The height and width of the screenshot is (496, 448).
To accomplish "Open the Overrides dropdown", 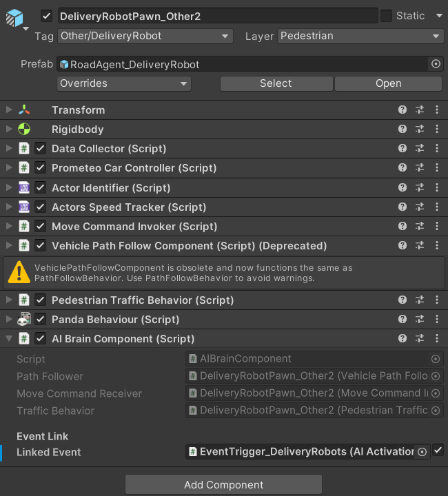I will coord(124,83).
